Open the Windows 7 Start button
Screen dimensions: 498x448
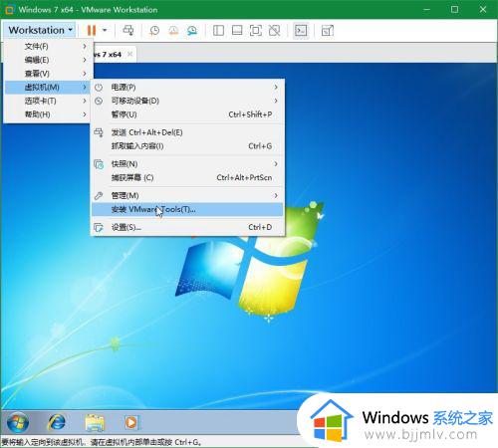click(x=18, y=422)
